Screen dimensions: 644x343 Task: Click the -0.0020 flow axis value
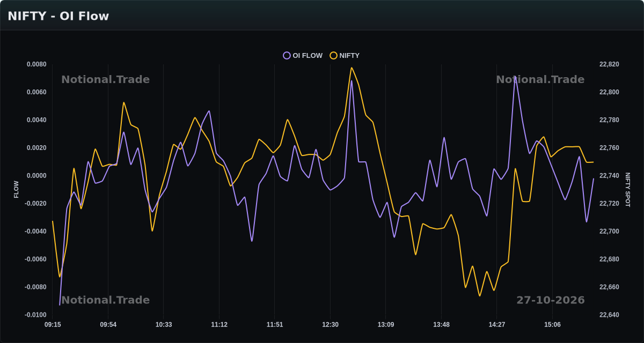click(x=35, y=204)
